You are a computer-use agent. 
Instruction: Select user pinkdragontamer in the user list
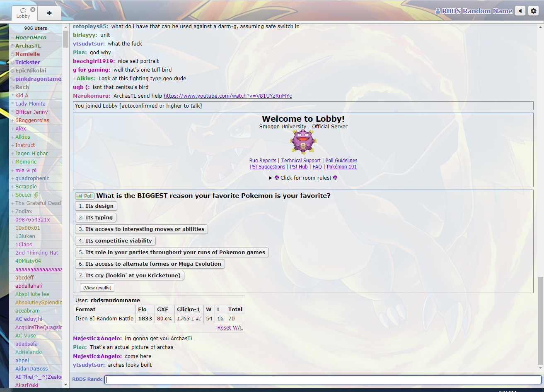click(36, 79)
